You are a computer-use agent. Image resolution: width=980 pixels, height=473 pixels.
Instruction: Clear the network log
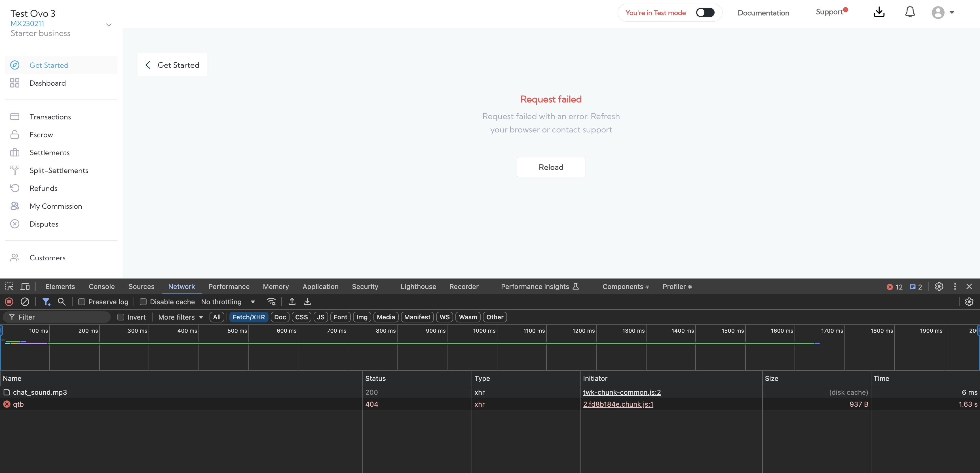(x=25, y=302)
